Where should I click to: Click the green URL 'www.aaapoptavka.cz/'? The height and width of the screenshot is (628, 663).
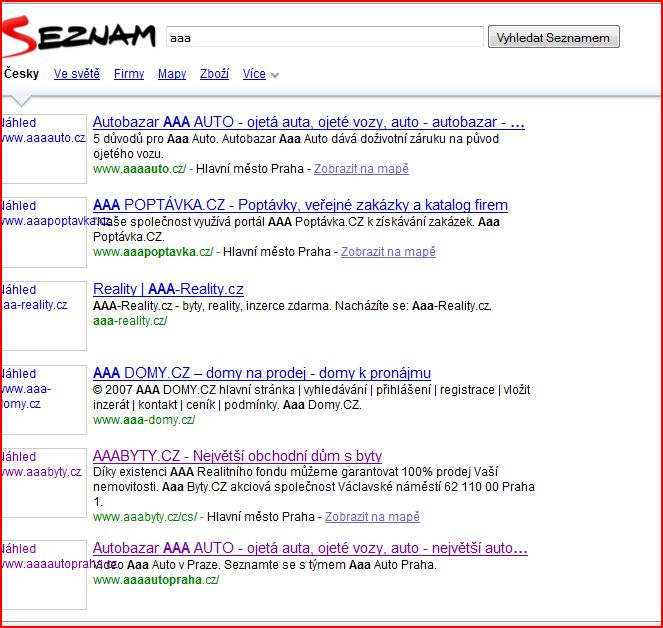[x=153, y=252]
